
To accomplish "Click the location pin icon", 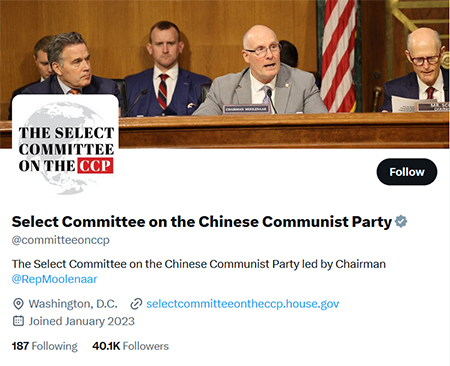I will (x=18, y=304).
